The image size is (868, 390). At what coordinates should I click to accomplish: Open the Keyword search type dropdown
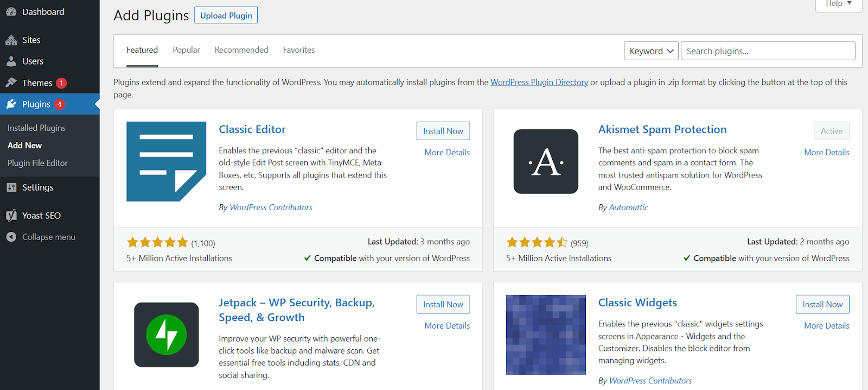point(651,51)
